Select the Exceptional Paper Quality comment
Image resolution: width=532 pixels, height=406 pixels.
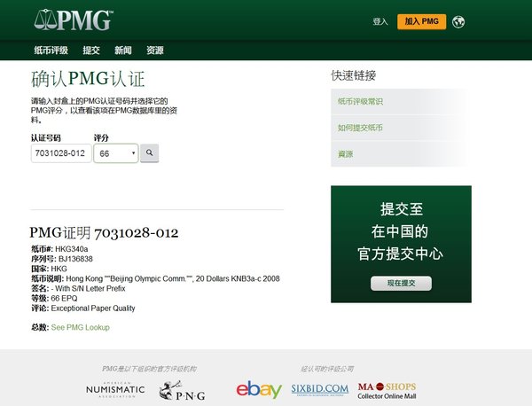tap(93, 308)
